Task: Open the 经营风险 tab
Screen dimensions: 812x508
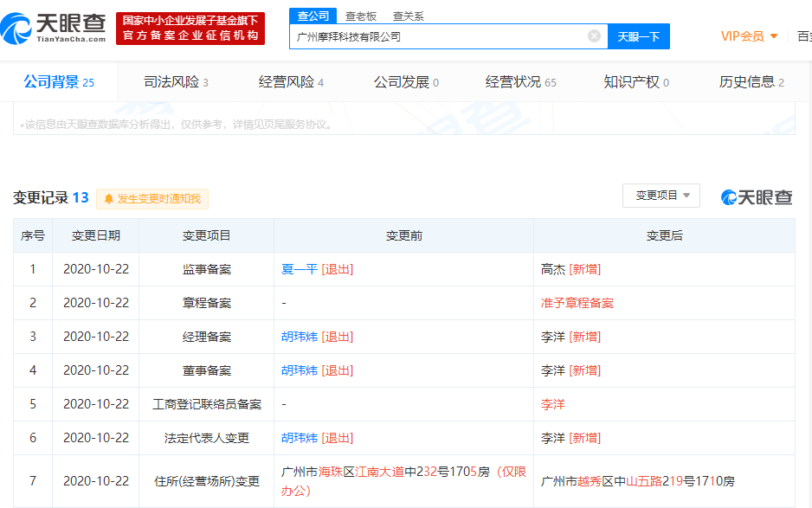Action: pos(291,82)
